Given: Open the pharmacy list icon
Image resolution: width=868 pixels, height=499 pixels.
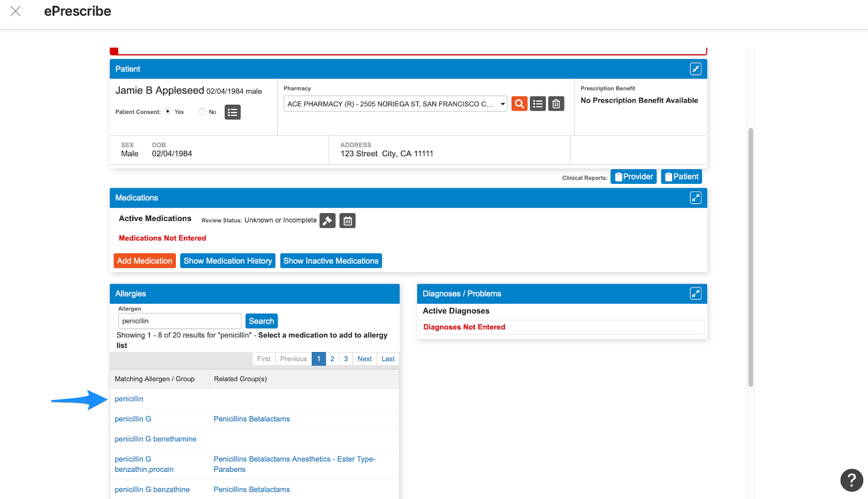Looking at the screenshot, I should 538,104.
